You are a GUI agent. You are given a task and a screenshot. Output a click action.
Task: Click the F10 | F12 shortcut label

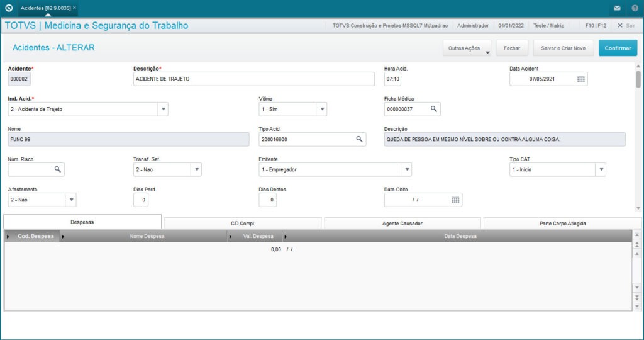point(596,25)
